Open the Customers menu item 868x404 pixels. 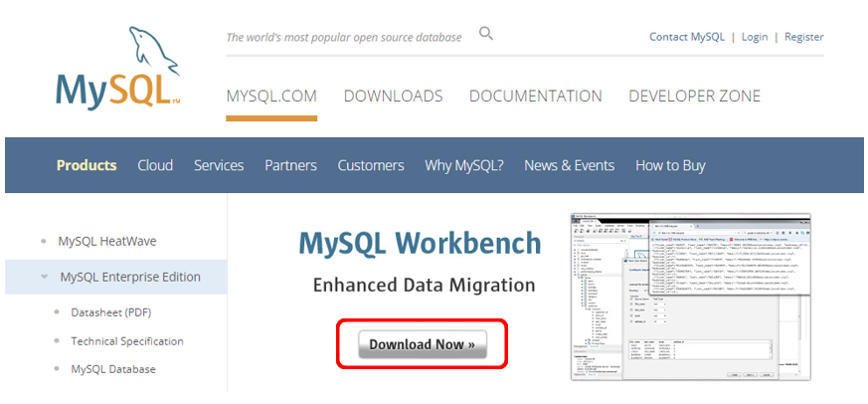click(x=370, y=165)
